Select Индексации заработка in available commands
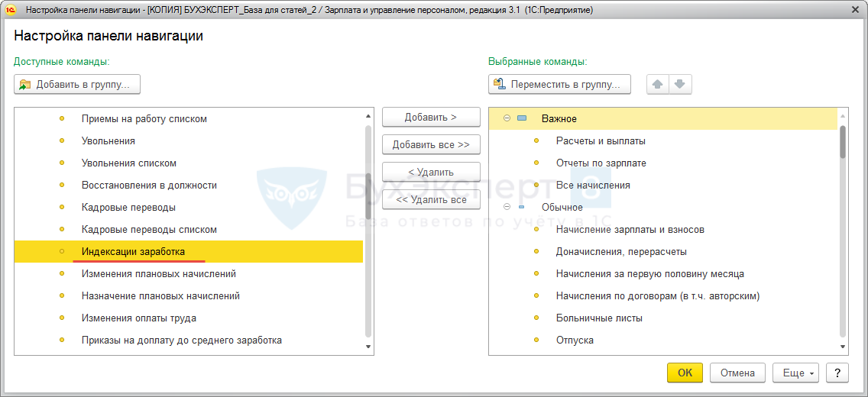 tap(133, 252)
